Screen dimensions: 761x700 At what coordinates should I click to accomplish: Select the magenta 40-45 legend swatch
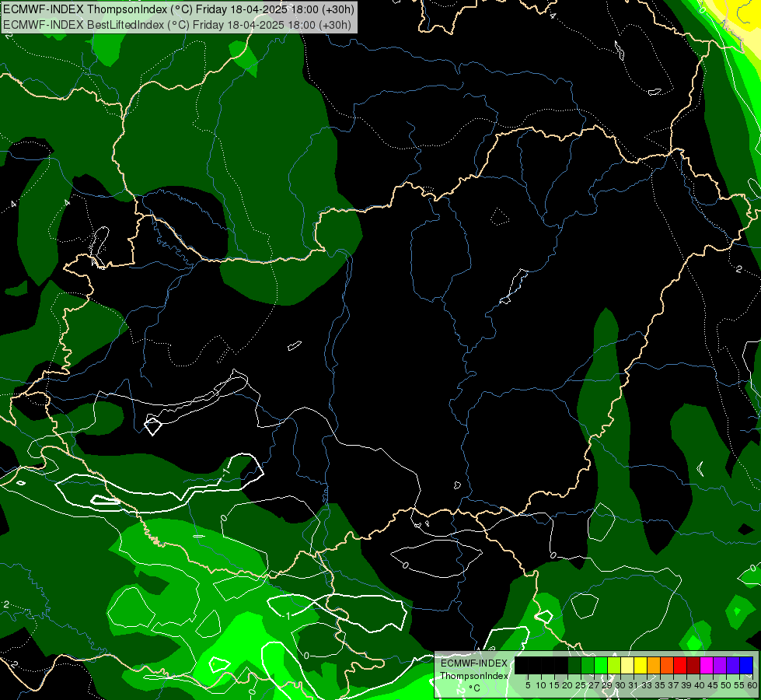707,665
